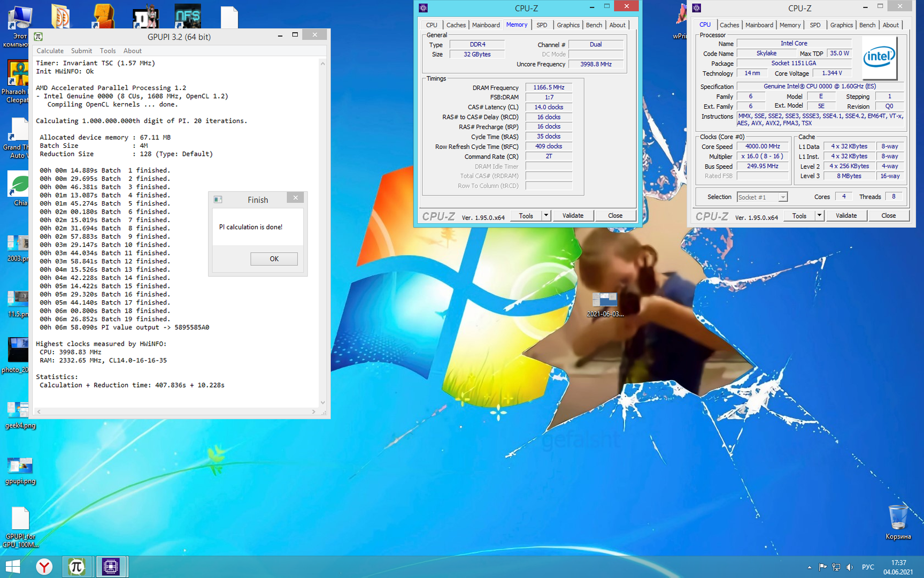Open Tools menu in GPUPI
The width and height of the screenshot is (924, 578).
coord(107,51)
